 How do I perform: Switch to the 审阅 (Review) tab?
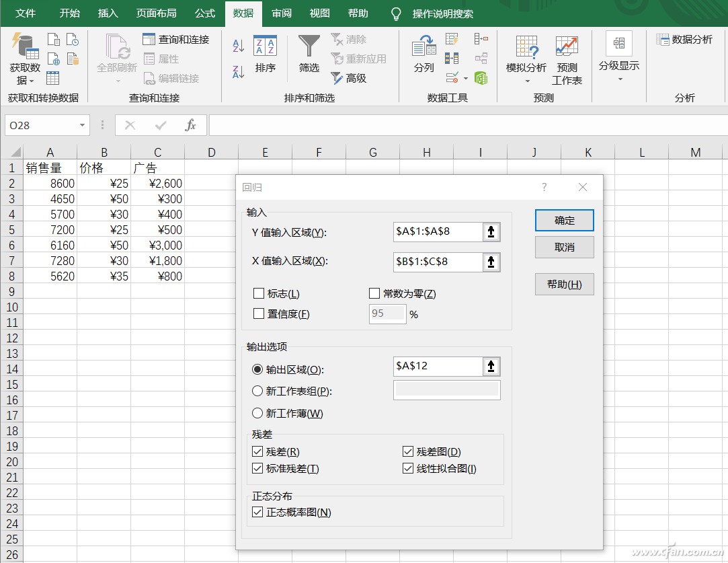click(x=282, y=13)
